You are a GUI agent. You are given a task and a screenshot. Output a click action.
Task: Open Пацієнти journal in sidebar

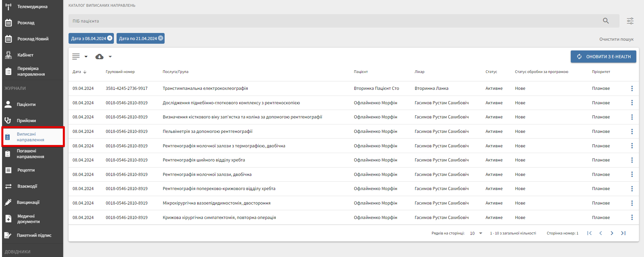pyautogui.click(x=26, y=105)
